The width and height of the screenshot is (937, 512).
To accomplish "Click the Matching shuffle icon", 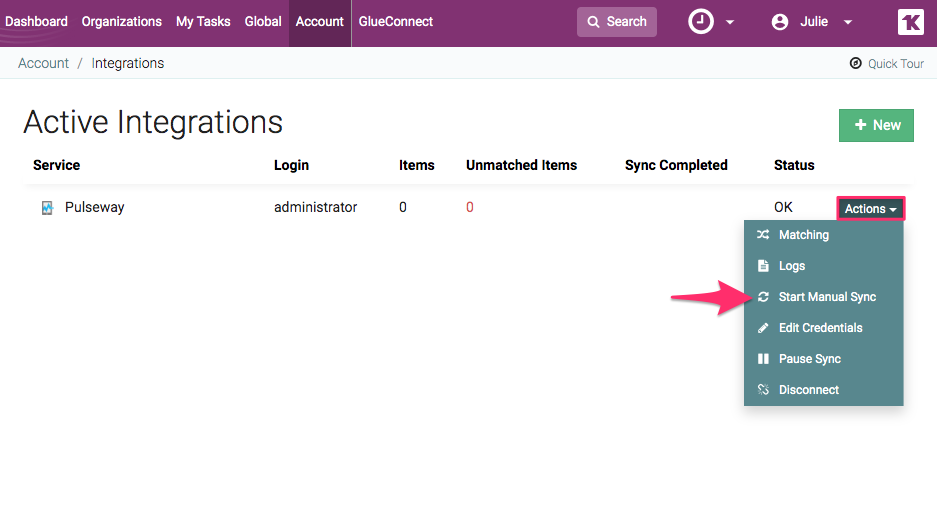I will click(763, 235).
